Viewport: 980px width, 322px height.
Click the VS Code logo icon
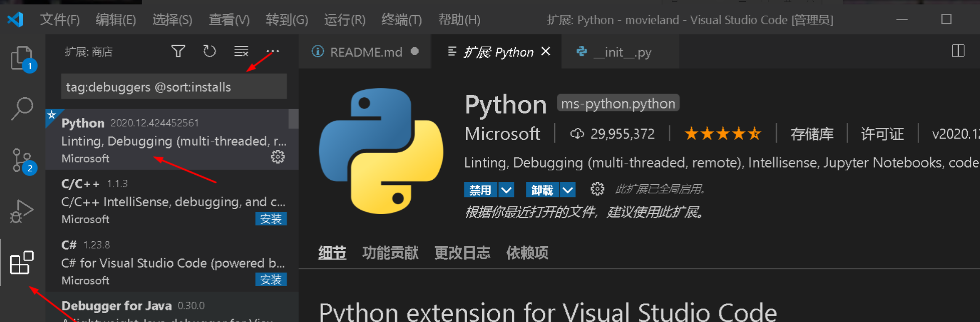(x=16, y=19)
